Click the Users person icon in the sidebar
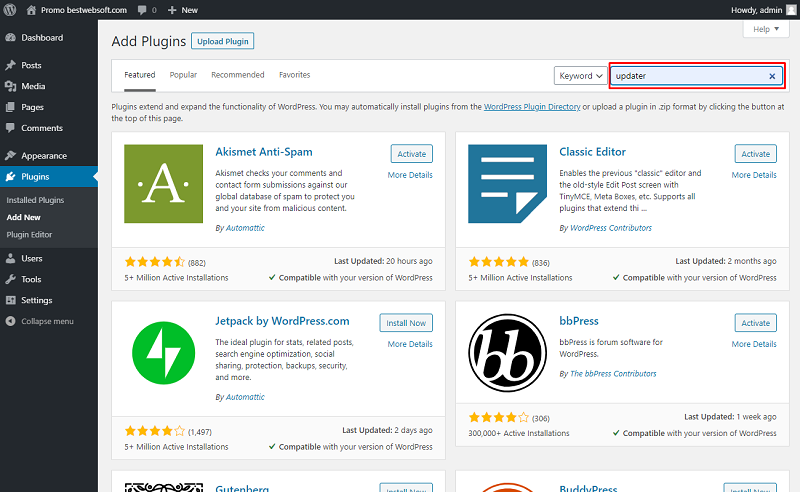 (x=10, y=258)
